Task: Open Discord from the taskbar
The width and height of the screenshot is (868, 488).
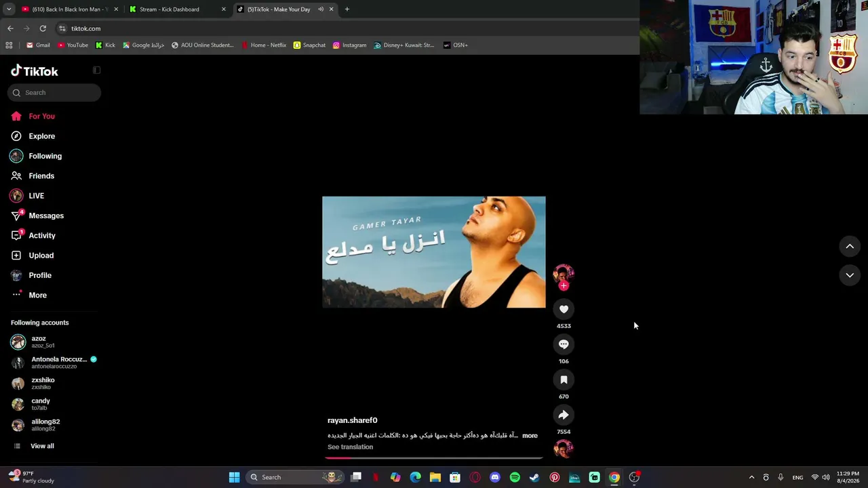Action: coord(495,477)
